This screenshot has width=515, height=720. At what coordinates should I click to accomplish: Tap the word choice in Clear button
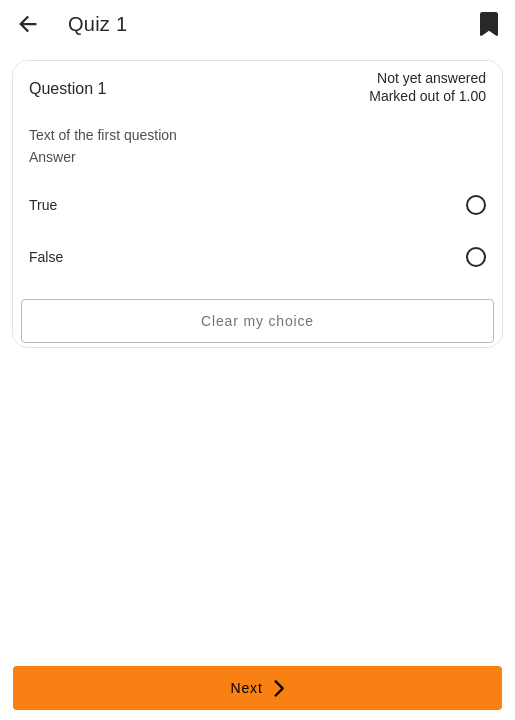coord(291,321)
